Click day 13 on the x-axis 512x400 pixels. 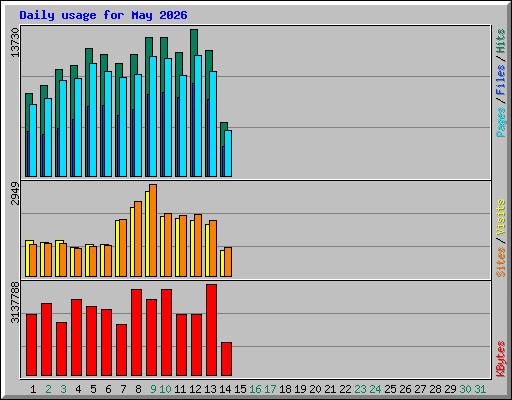210,389
